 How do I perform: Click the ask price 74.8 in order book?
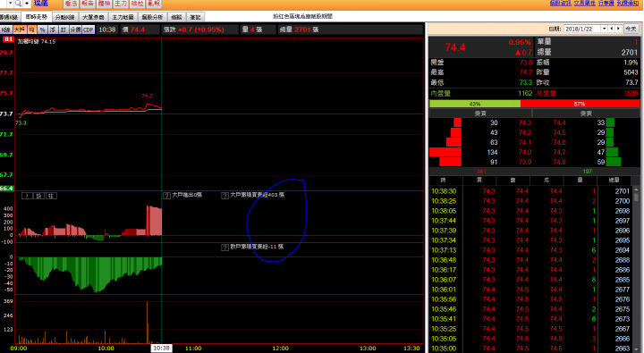(559, 162)
